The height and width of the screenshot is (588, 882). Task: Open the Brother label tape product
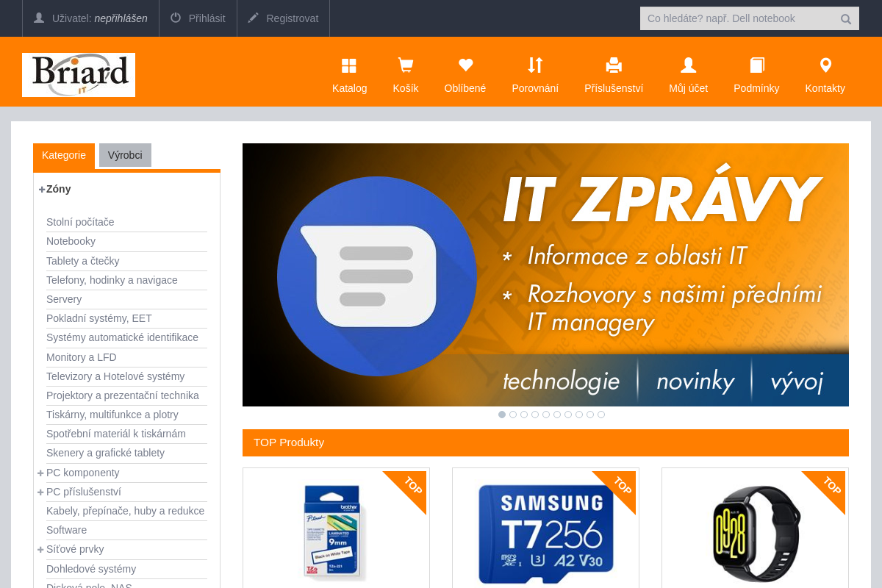pos(336,531)
